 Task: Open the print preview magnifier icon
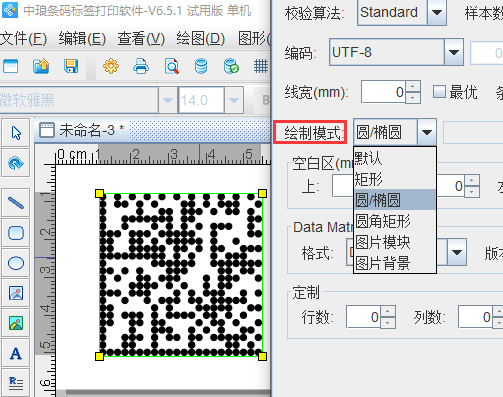172,66
